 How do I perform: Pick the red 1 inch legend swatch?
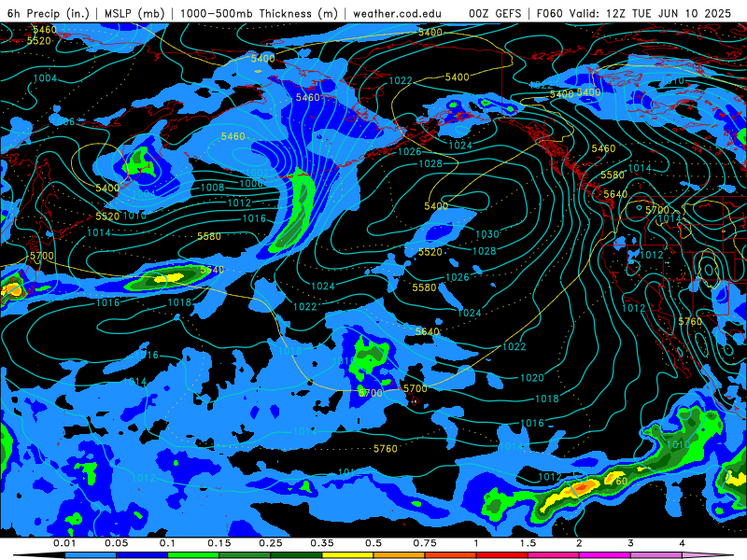pyautogui.click(x=502, y=555)
